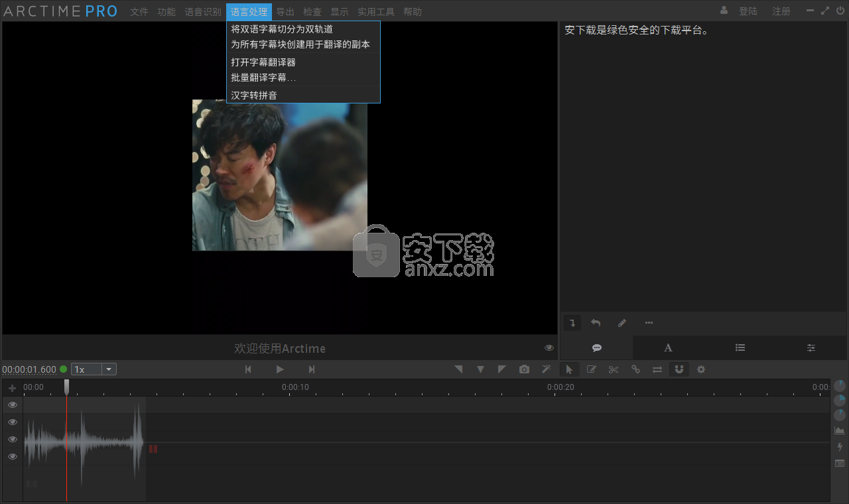
Task: Click the power exit icon
Action: (x=840, y=11)
